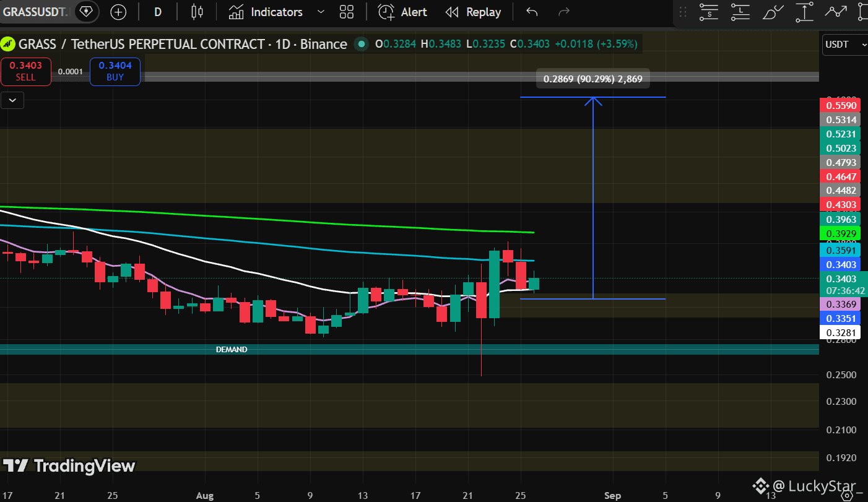
Task: Select the Short Position drawing tool
Action: [709, 12]
